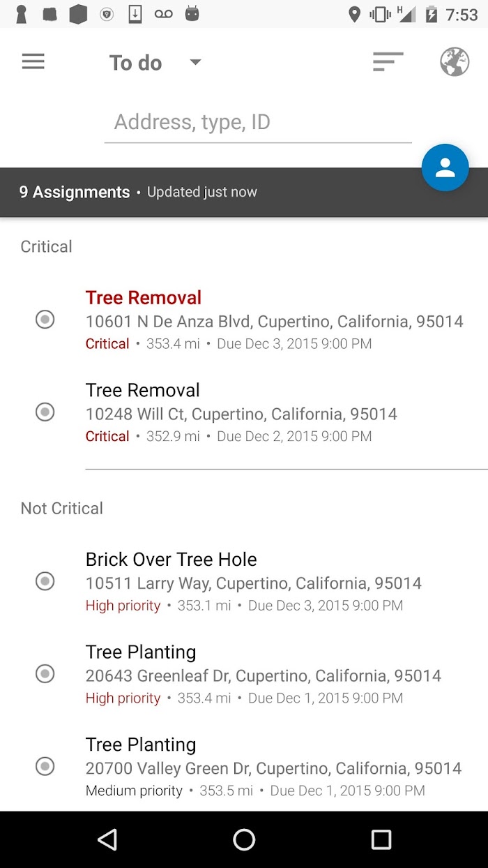Viewport: 488px width, 868px height.
Task: Open the Tree Removal assignment at Will Ct
Action: 241,412
